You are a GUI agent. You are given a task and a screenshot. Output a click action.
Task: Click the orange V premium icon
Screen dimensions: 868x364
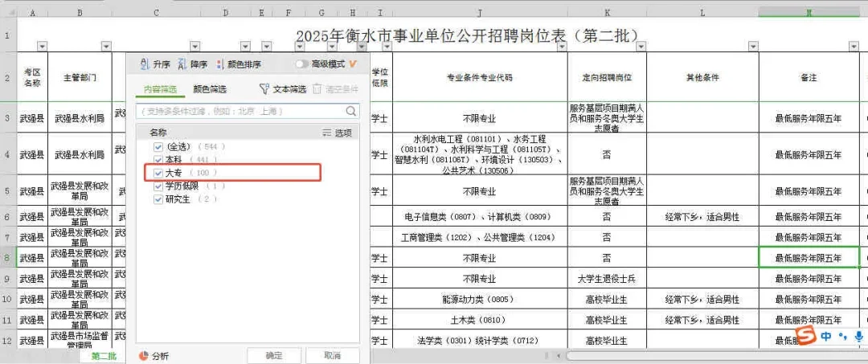click(353, 64)
